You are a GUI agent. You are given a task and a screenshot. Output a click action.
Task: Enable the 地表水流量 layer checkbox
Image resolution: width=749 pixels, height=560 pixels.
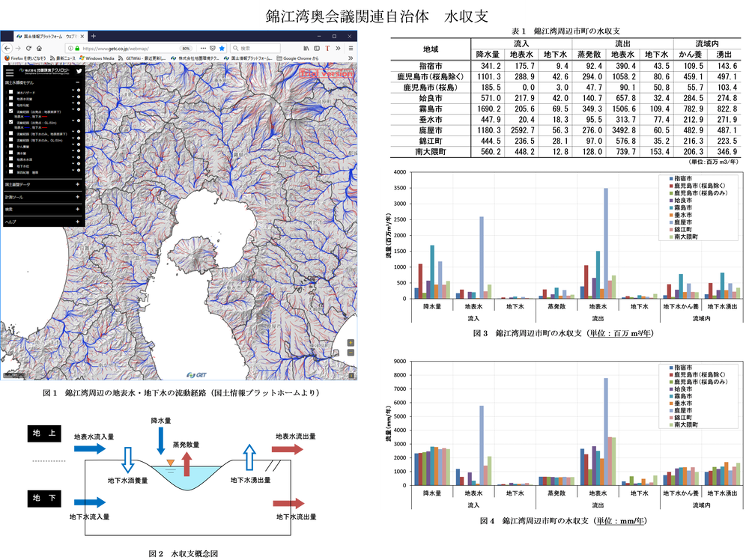[x=11, y=98]
